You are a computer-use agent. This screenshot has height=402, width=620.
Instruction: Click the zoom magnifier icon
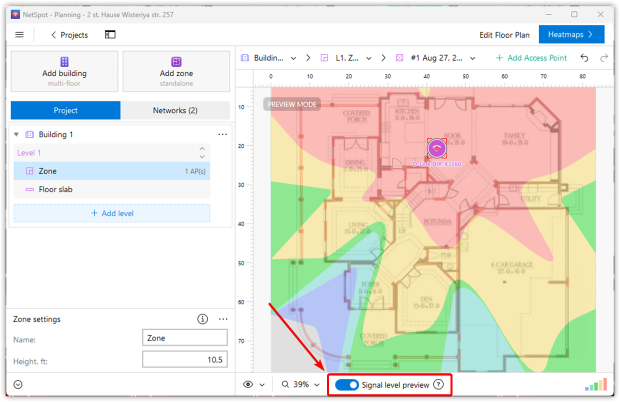point(285,384)
